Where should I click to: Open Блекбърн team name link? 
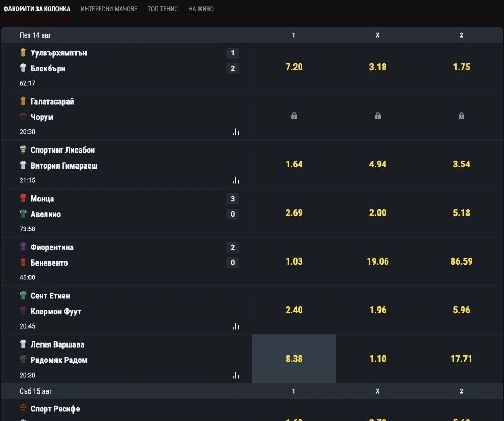[x=48, y=68]
